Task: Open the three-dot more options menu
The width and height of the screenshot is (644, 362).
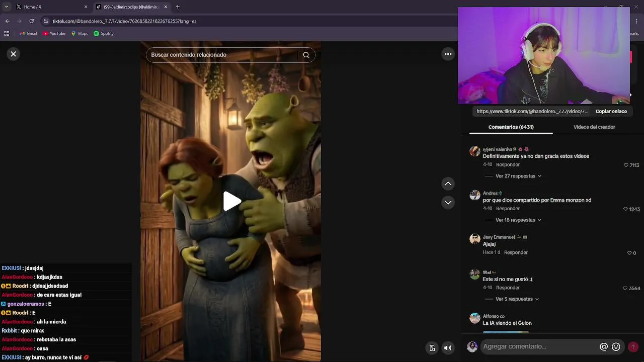Action: click(448, 54)
